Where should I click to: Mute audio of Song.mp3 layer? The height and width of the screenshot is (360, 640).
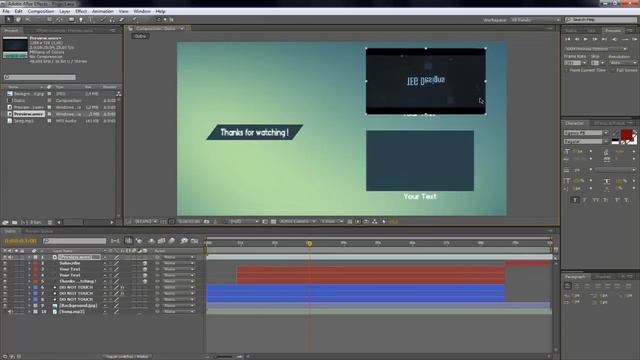coord(10,311)
